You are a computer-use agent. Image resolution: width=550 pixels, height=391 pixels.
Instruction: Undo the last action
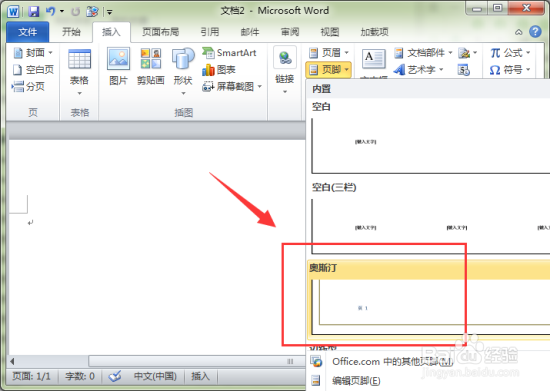[51, 11]
